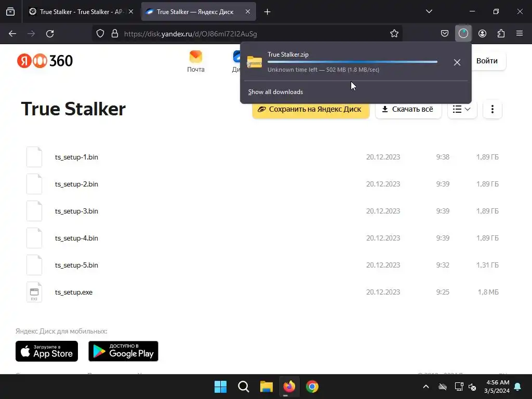The image size is (532, 399).
Task: Cancel the True Stalker.zip download
Action: tap(457, 62)
